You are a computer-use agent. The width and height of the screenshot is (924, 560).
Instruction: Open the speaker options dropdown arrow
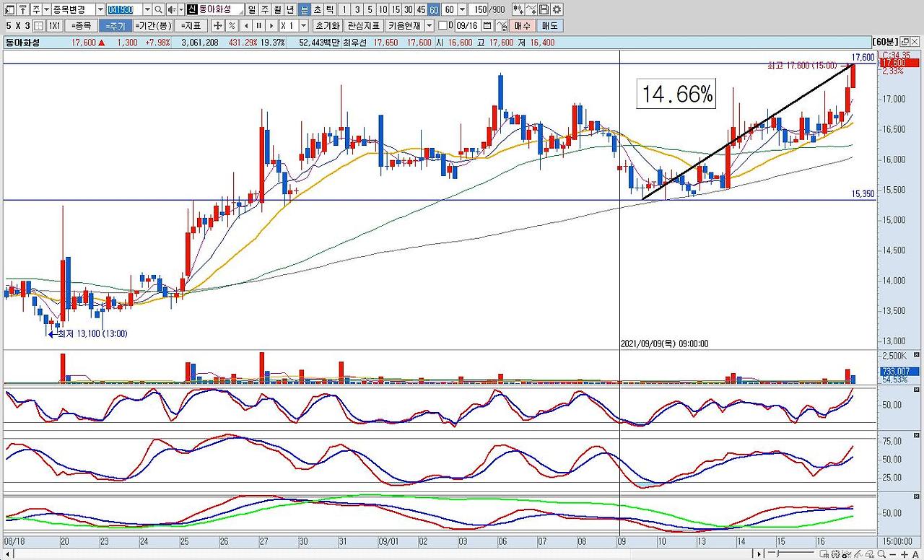(181, 9)
